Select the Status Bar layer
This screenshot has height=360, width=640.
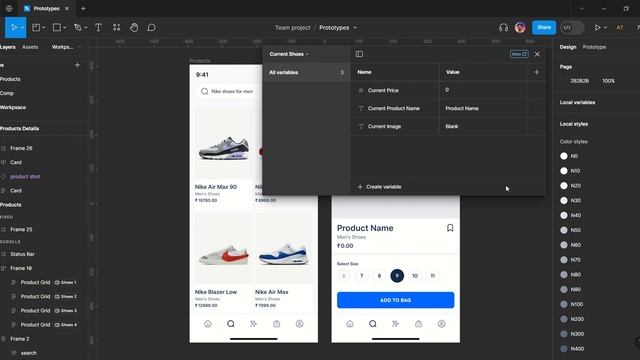tap(22, 254)
